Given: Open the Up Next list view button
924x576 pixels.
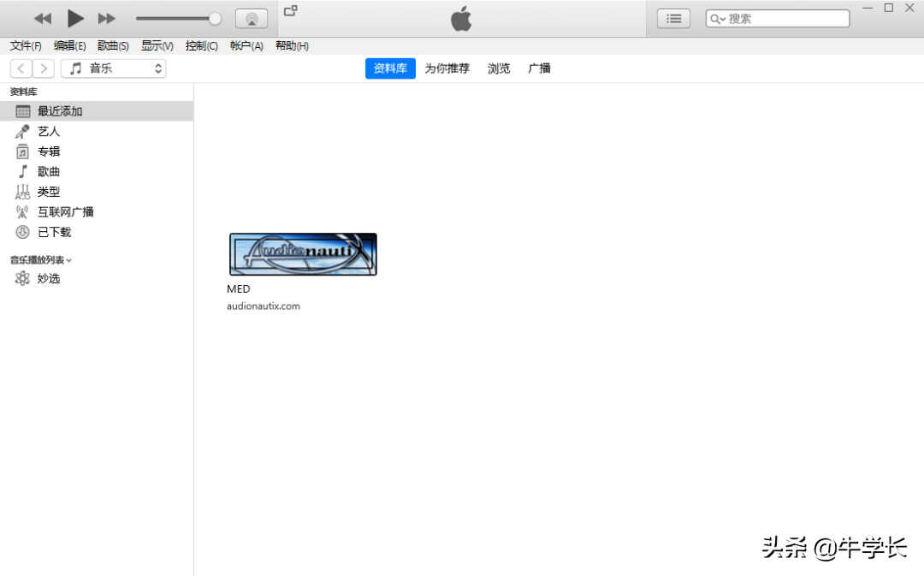Looking at the screenshot, I should pos(673,19).
